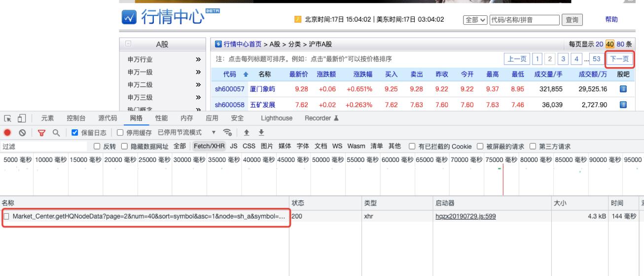Image resolution: width=644 pixels, height=276 pixels.
Task: Open the throttling mode dropdown arrow
Action: point(213,132)
